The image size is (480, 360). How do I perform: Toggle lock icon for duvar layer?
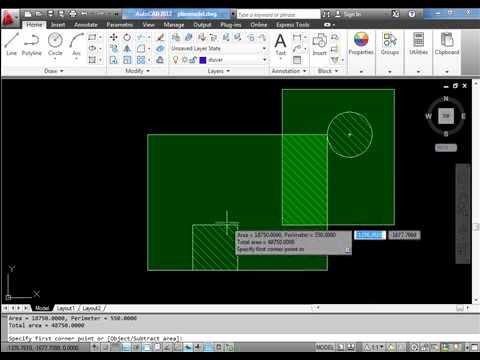pyautogui.click(x=193, y=60)
